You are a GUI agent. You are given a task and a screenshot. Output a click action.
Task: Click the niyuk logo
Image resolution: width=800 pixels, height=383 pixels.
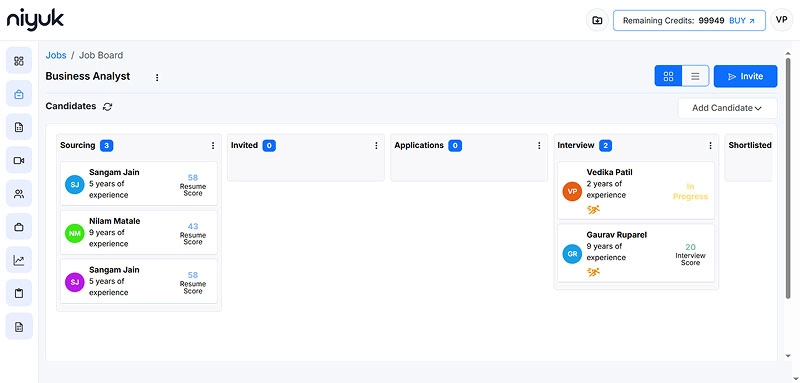[35, 20]
